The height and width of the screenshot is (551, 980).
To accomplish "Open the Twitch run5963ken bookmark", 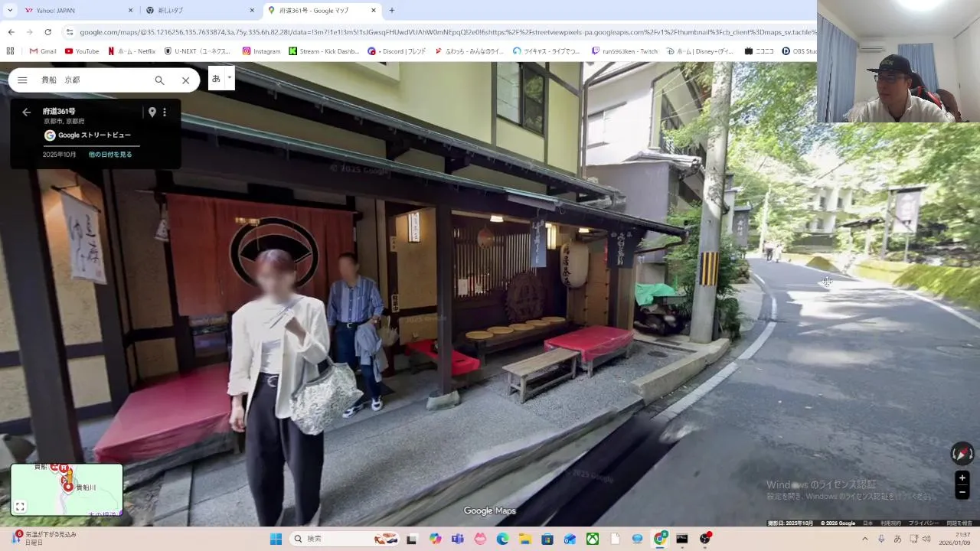I will [625, 51].
